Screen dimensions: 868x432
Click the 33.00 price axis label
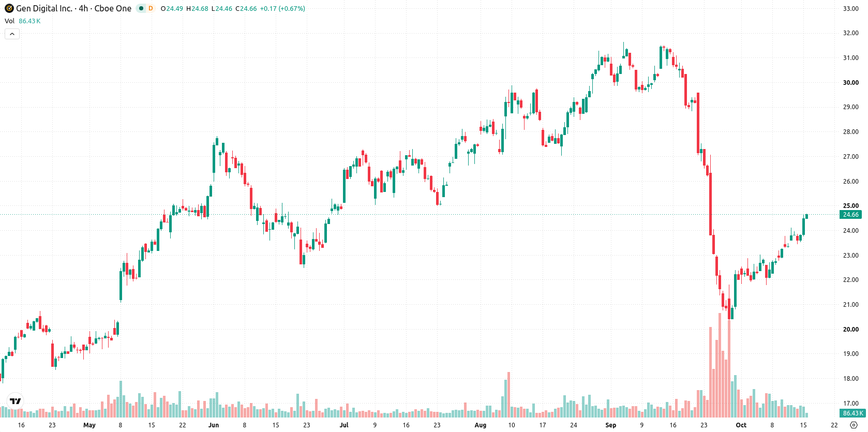coord(851,8)
